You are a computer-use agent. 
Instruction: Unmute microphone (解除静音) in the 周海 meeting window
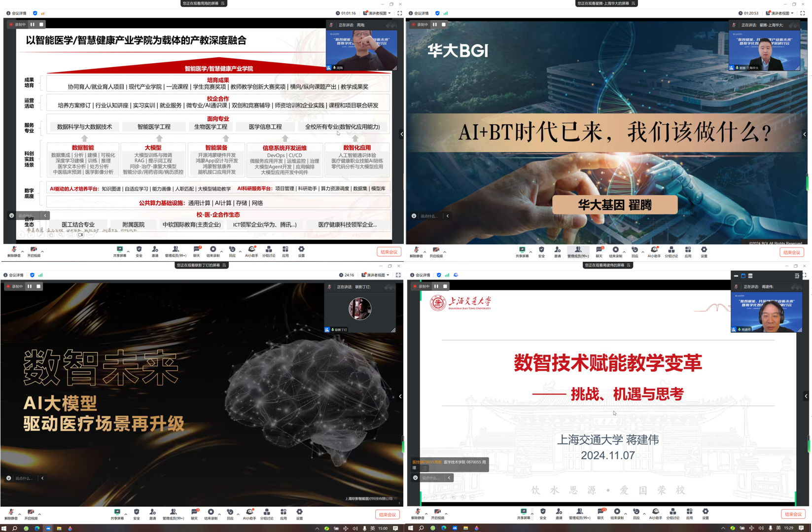(14, 251)
